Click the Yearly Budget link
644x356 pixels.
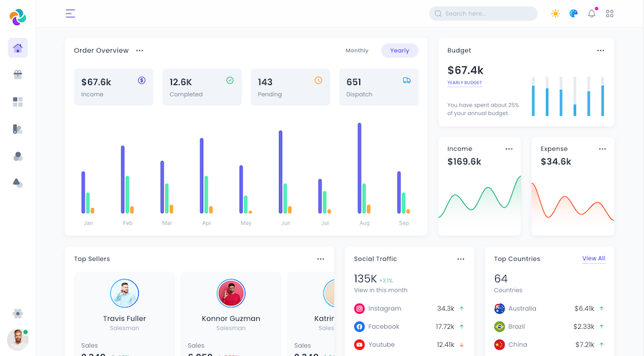click(464, 83)
